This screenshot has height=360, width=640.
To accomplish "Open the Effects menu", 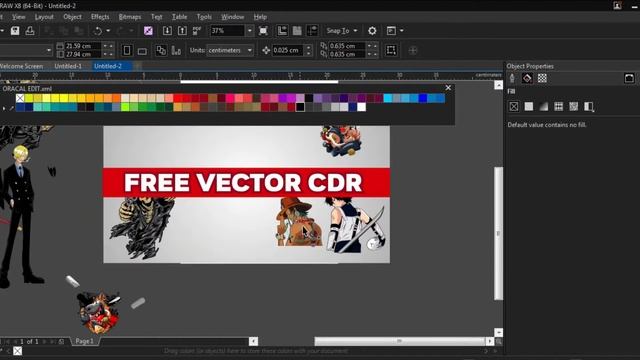I will pyautogui.click(x=100, y=17).
